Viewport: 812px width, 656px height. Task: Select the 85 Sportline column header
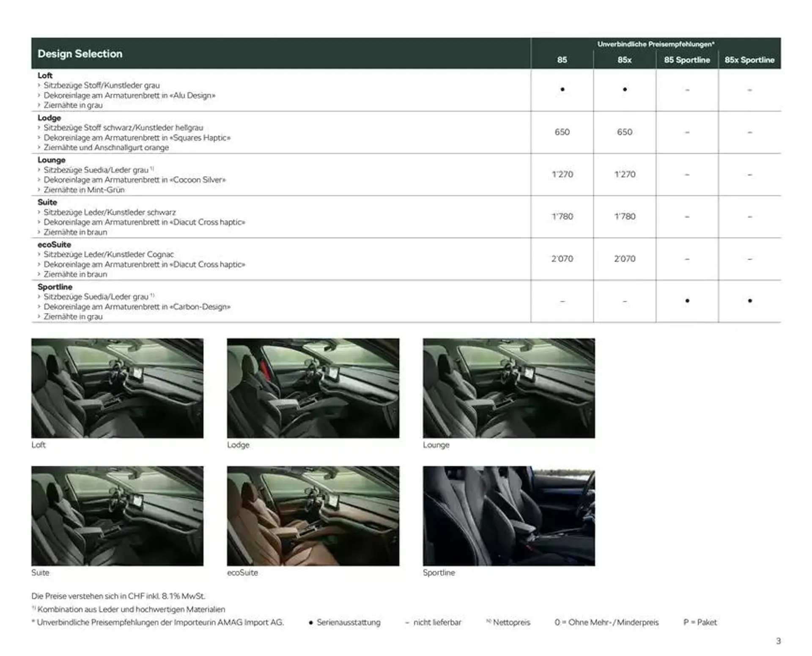click(x=687, y=60)
